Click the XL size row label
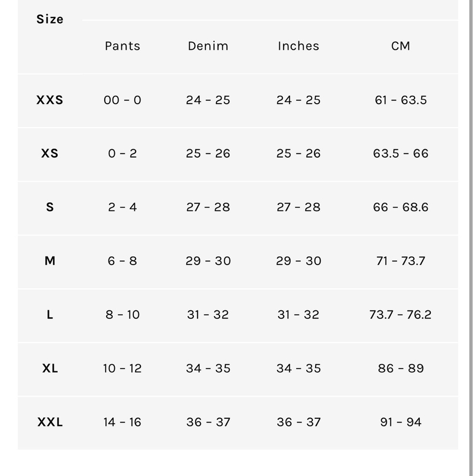 click(50, 368)
